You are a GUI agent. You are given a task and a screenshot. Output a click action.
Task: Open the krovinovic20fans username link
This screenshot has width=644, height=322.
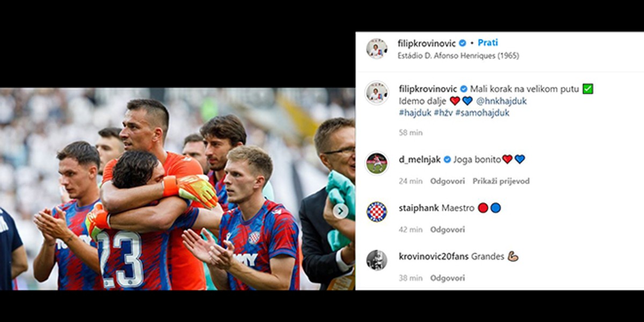point(434,257)
